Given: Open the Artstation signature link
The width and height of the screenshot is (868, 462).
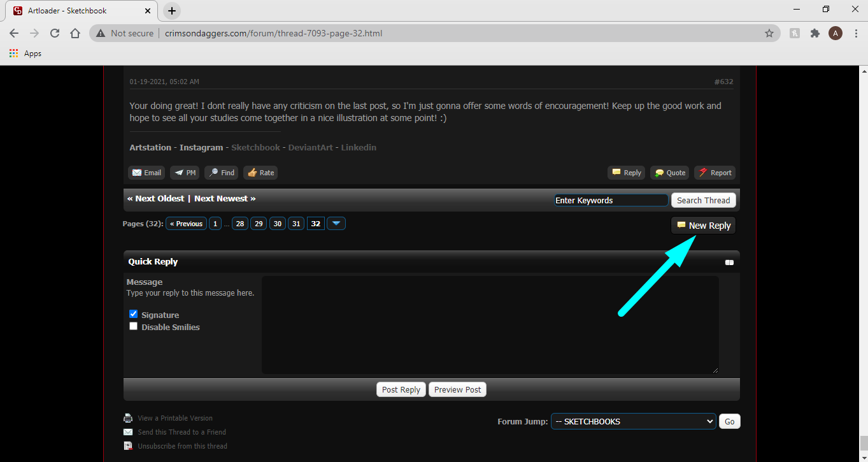Looking at the screenshot, I should coord(150,147).
